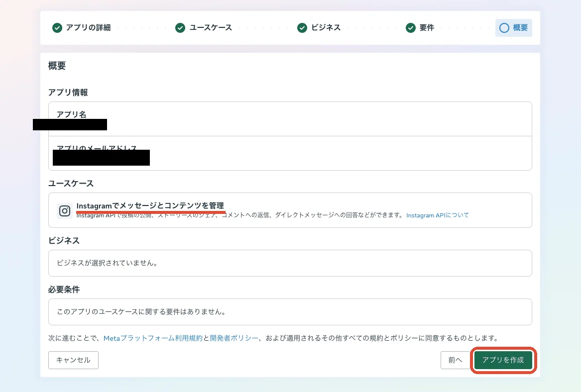Screen dimensions: 581x392
Task: Click the Instagramでメッセージとコンテンツを管理 title
Action: [x=150, y=206]
